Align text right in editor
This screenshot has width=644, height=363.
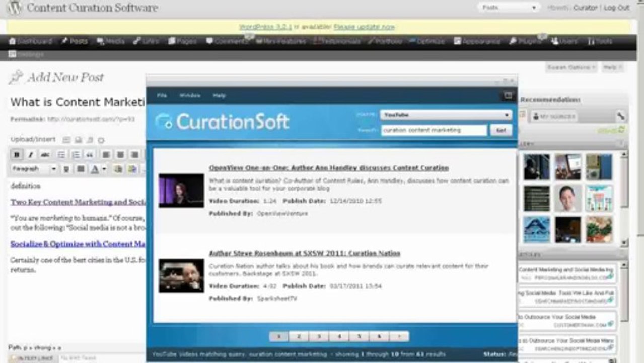134,155
